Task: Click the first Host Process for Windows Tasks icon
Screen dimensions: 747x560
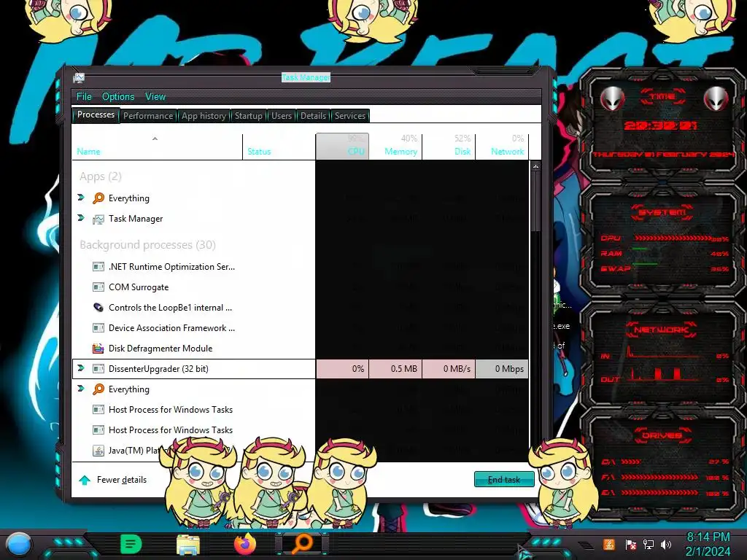Action: (98, 410)
